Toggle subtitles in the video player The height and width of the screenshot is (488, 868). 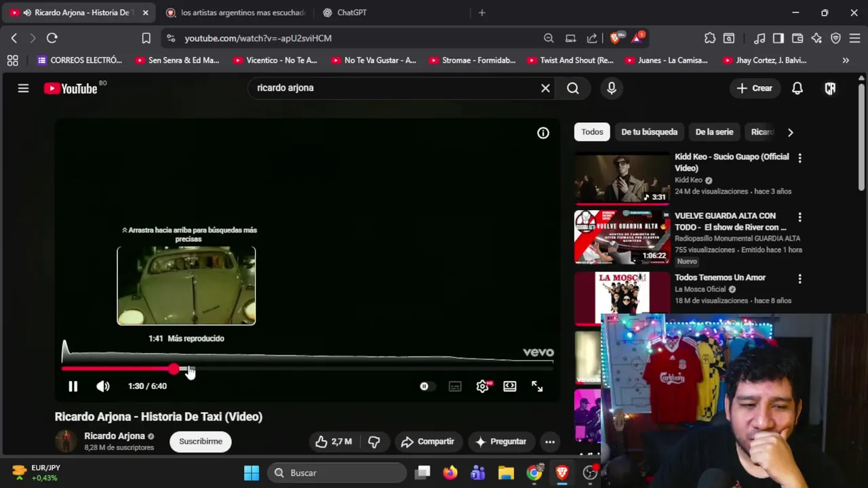click(455, 386)
